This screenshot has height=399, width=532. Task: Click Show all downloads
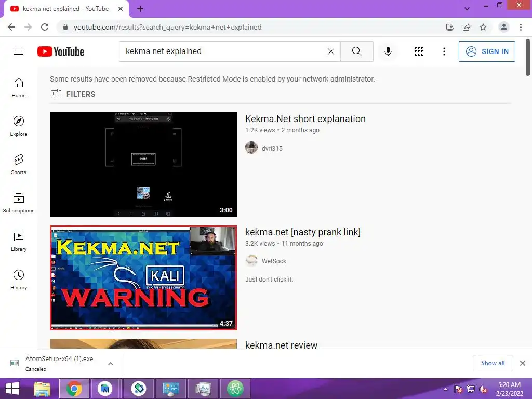click(493, 363)
